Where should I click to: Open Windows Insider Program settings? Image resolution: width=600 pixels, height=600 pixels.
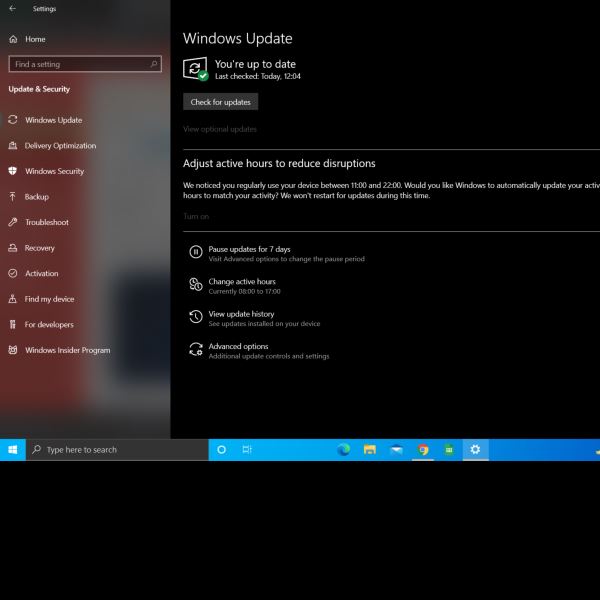point(67,350)
